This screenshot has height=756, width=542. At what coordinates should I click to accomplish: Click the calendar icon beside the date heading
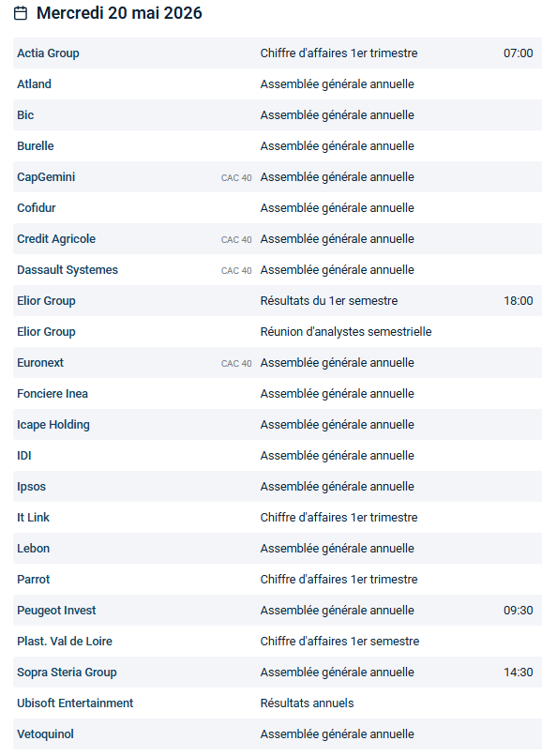[x=21, y=13]
